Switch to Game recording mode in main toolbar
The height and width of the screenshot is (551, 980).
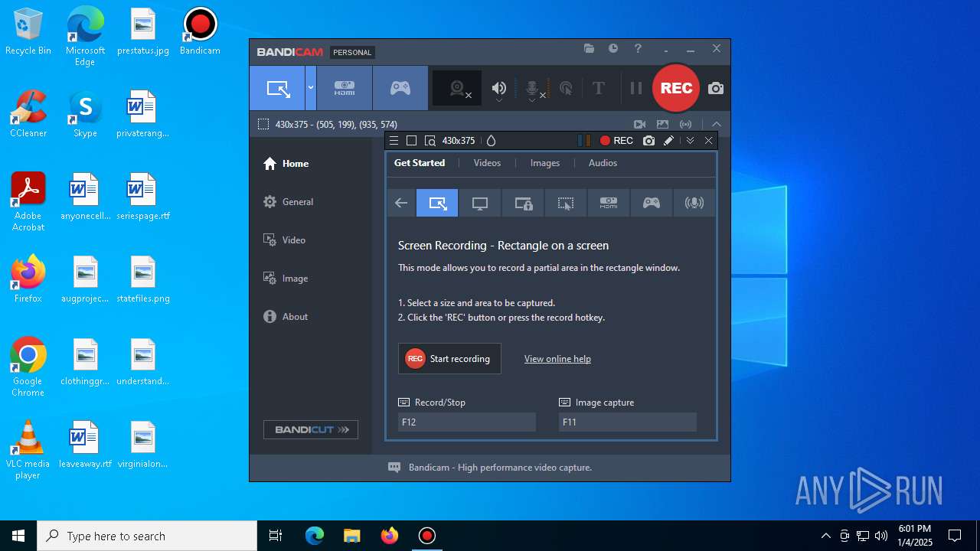400,88
